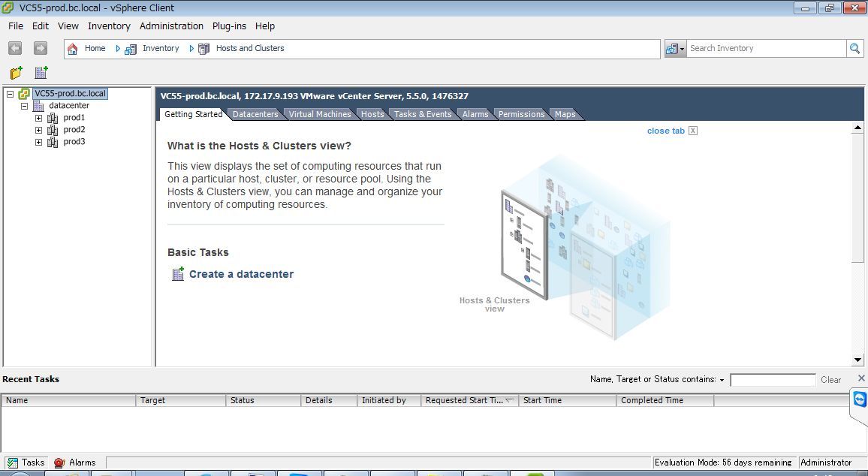Click the Alarms button in status bar
This screenshot has height=476, width=868.
click(75, 462)
